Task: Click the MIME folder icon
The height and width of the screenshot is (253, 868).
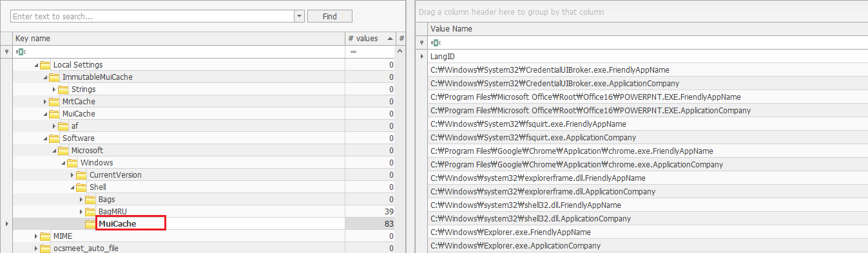Action: pyautogui.click(x=45, y=236)
